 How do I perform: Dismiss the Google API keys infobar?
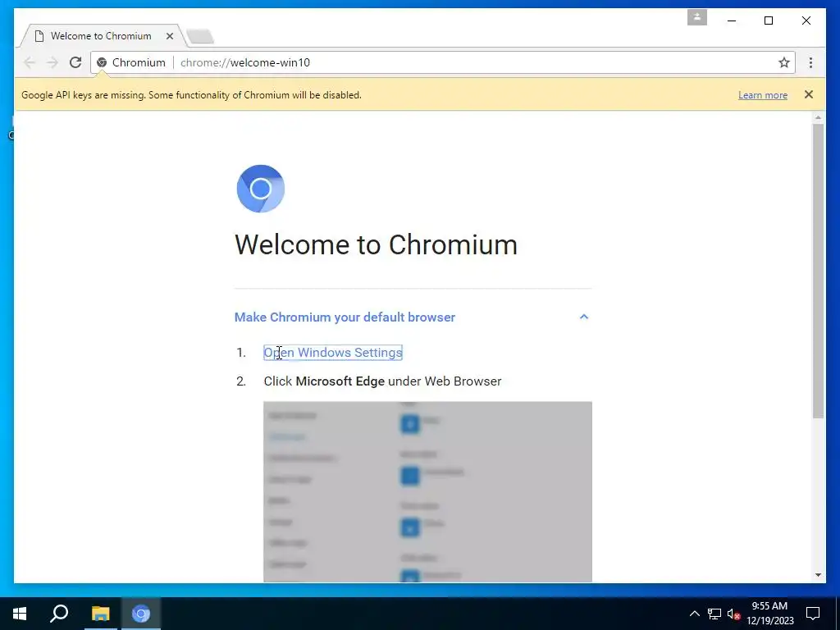point(808,94)
